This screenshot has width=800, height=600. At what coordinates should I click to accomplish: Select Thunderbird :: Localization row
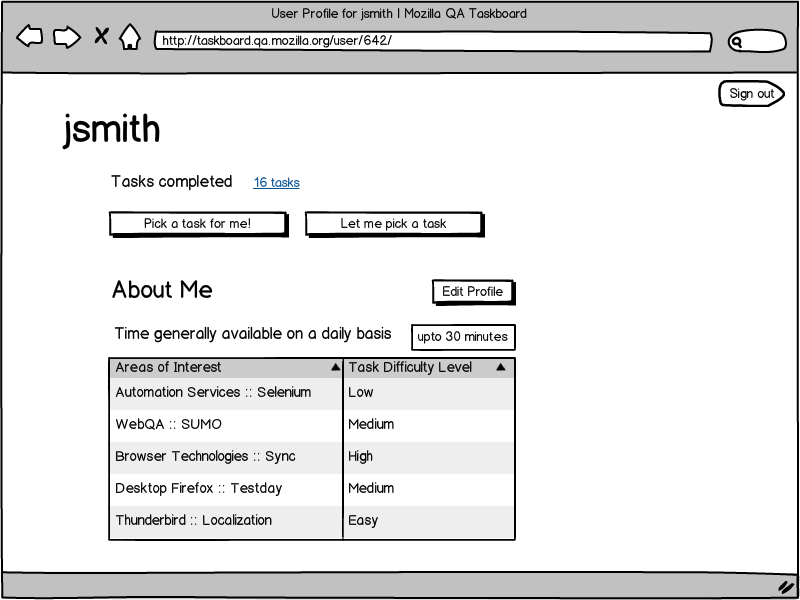pos(312,522)
